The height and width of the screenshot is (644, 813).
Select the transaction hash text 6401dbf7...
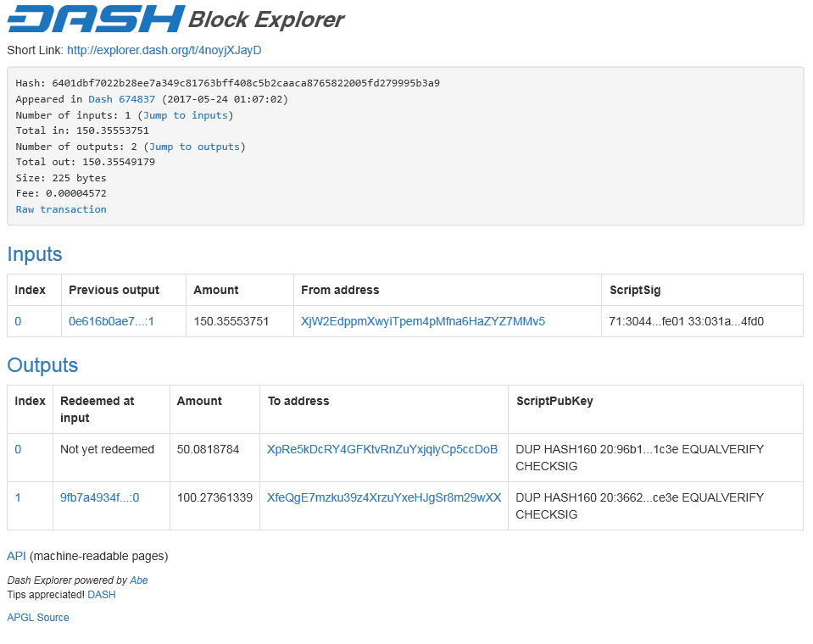[x=246, y=83]
